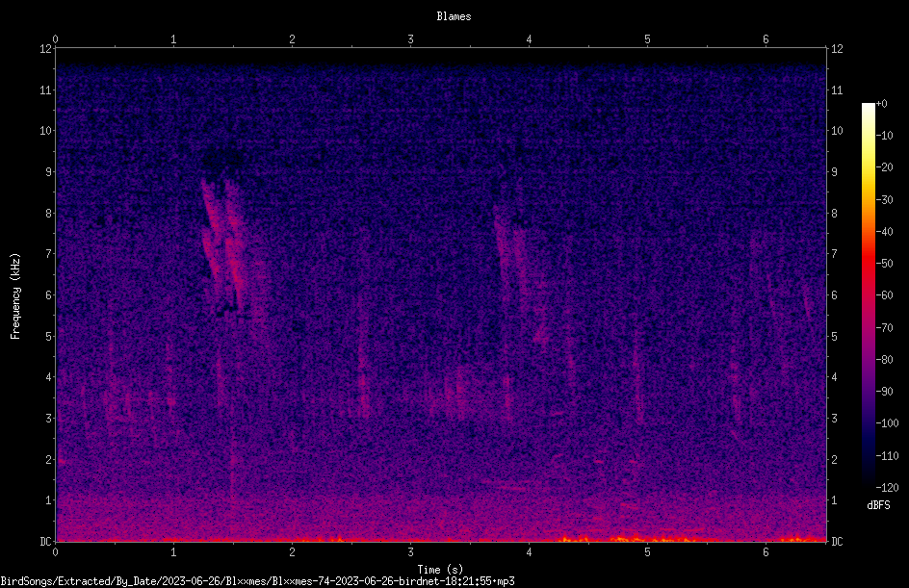Click the "5" second tick on the top time axis
Image resolution: width=909 pixels, height=588 pixels.
coord(647,39)
